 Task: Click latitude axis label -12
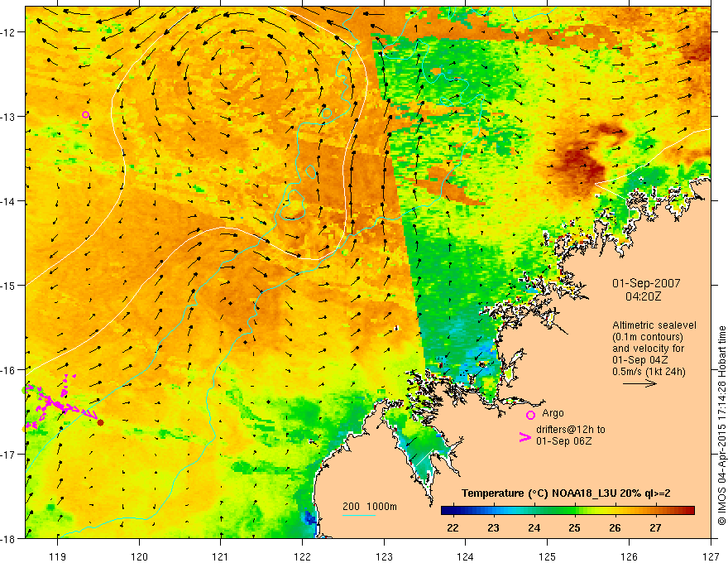9,32
